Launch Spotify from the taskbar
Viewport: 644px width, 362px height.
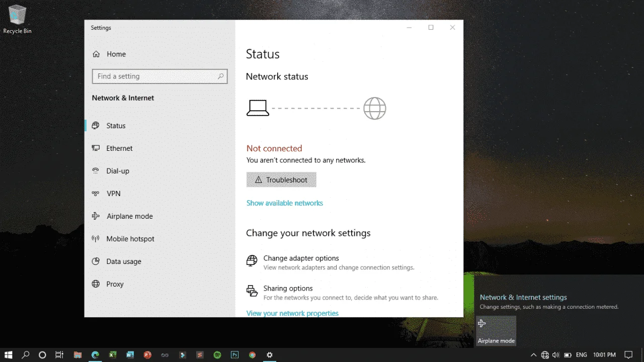tap(217, 354)
